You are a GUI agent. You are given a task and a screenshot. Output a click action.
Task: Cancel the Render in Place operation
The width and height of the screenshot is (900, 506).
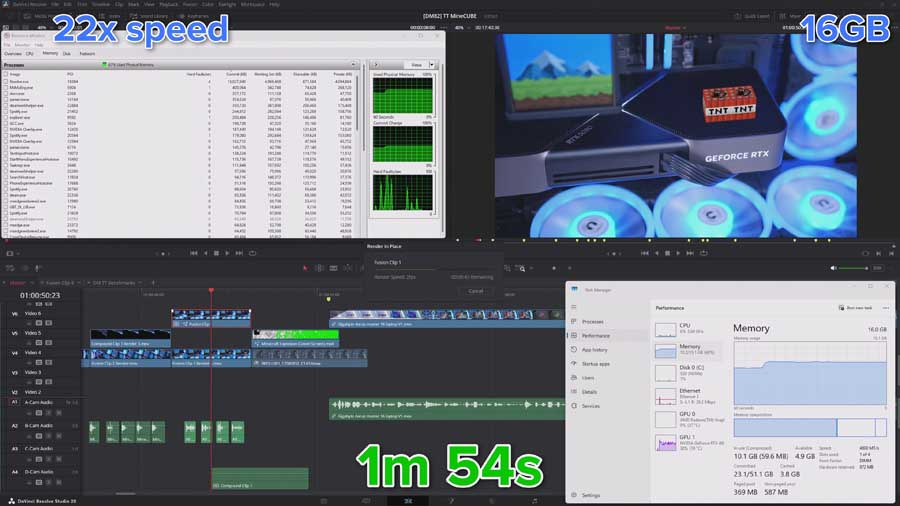coord(475,291)
